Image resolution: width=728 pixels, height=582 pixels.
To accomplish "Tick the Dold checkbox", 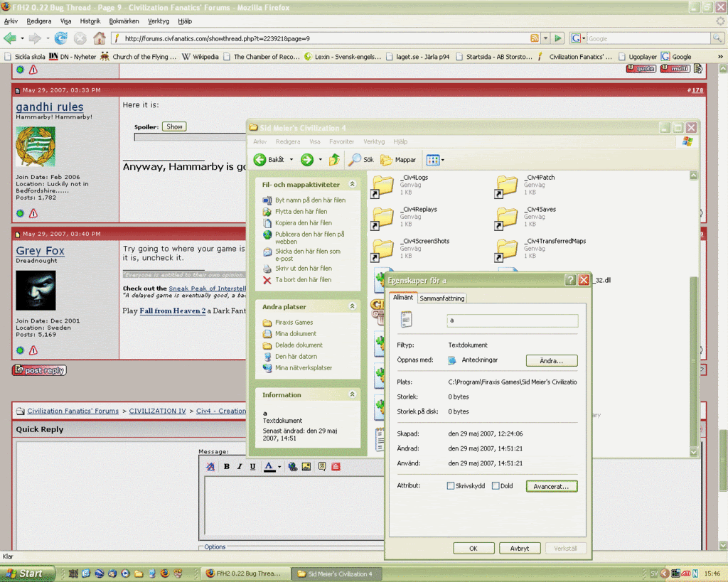I will 496,485.
